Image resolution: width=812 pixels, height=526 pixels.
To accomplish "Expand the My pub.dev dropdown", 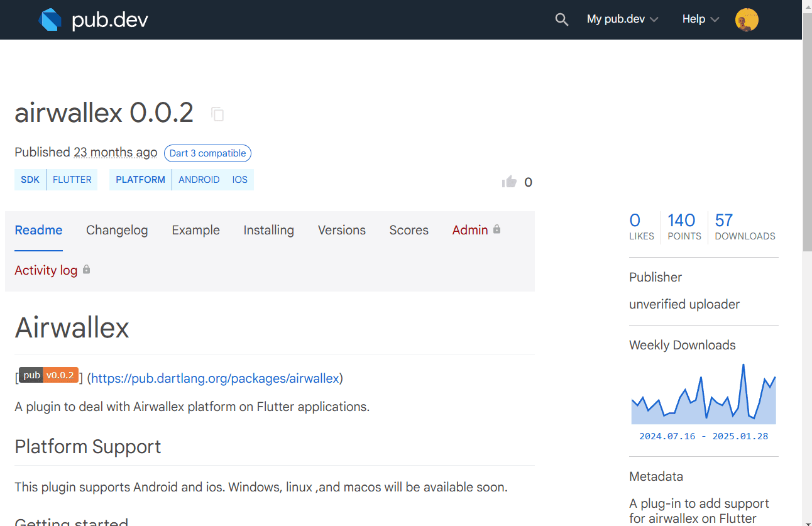I will (623, 19).
